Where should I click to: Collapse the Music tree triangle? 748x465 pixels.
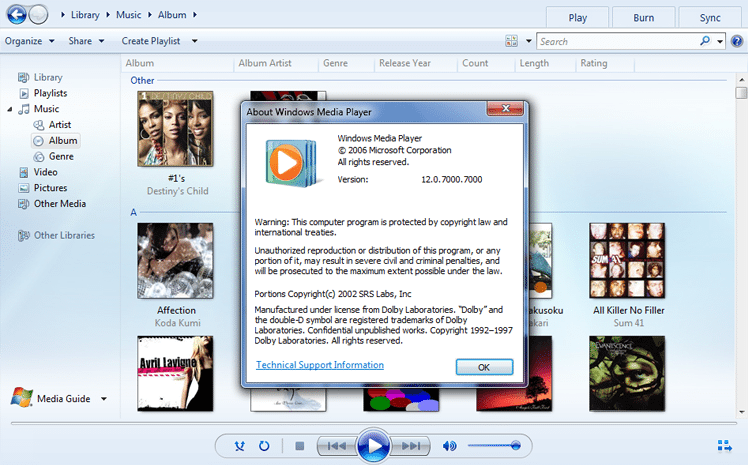click(10, 109)
